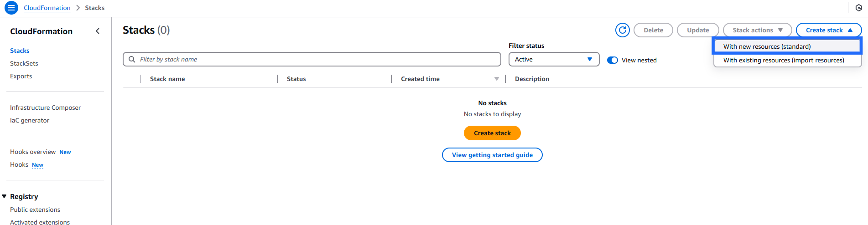
Task: Close the Create stack dropdown button
Action: 828,30
